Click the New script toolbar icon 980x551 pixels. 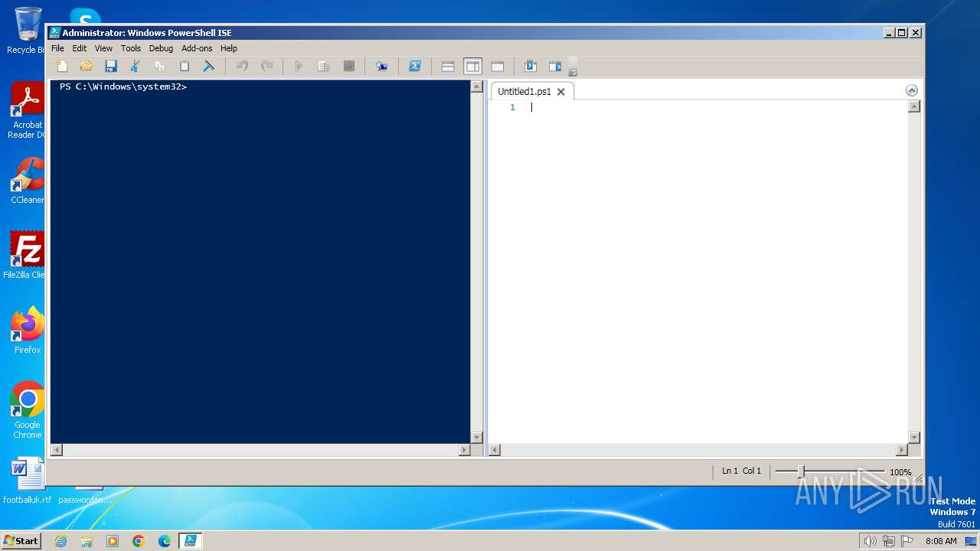pyautogui.click(x=62, y=67)
